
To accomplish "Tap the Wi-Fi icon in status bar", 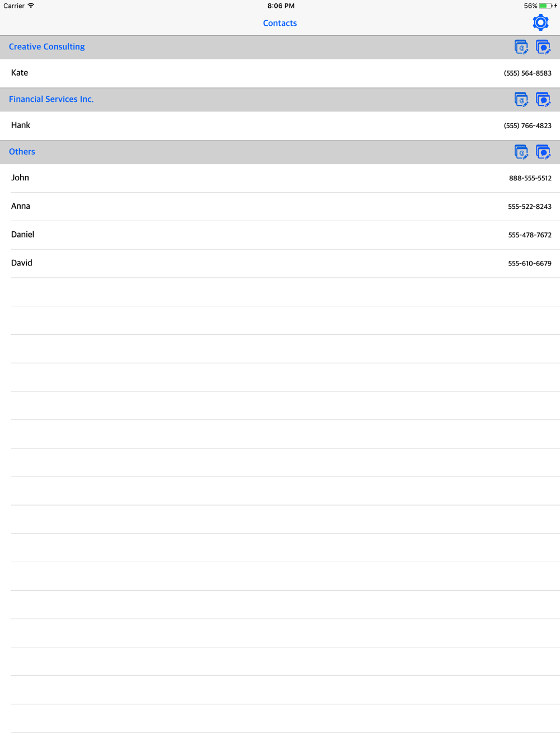I will [31, 6].
